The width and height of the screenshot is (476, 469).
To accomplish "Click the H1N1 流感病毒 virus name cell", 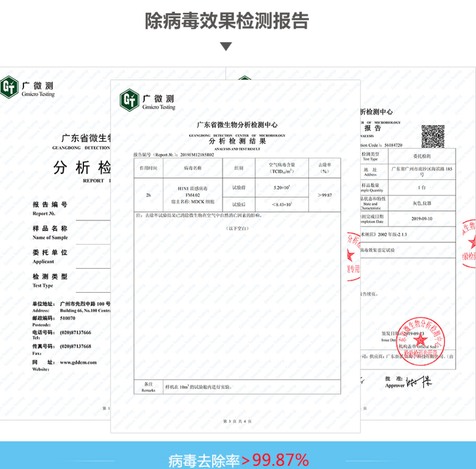I will pyautogui.click(x=192, y=189).
